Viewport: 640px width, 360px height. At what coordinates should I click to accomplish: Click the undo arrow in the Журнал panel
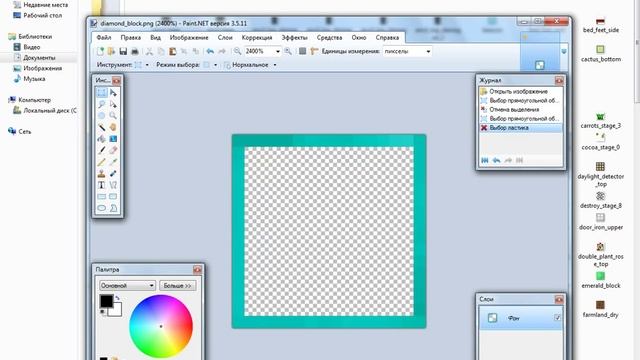pyautogui.click(x=496, y=160)
